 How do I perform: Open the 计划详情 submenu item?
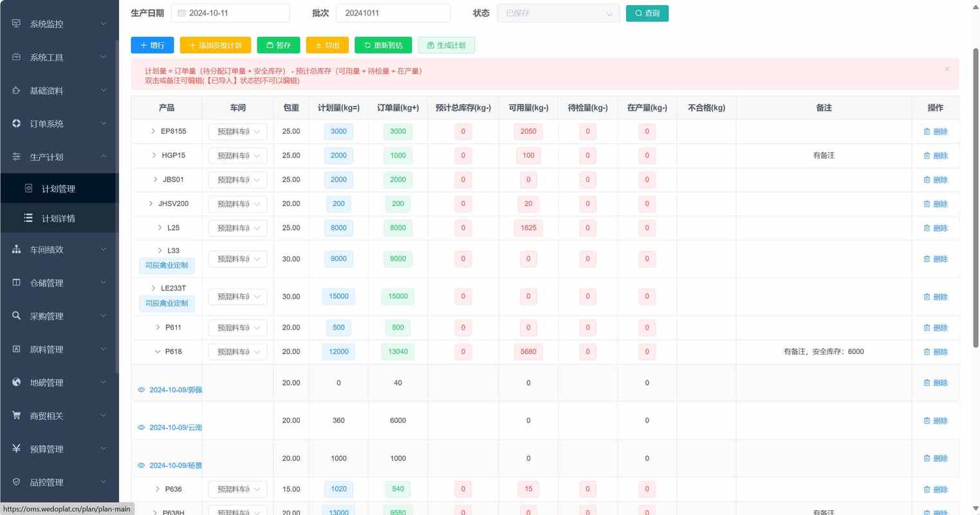point(59,218)
